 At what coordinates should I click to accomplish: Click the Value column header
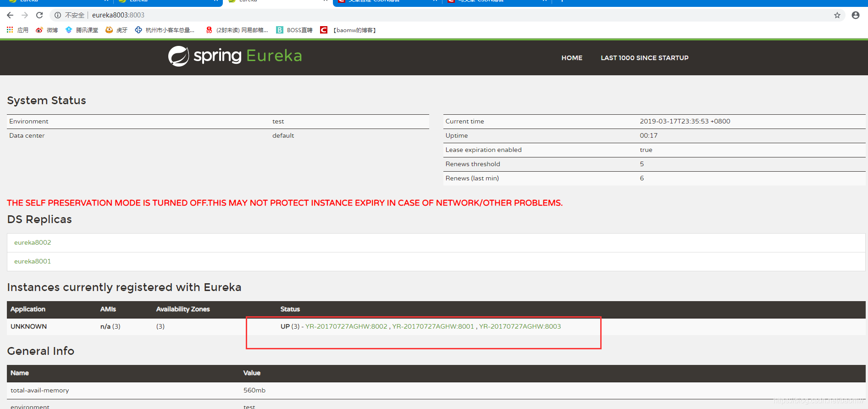click(252, 373)
